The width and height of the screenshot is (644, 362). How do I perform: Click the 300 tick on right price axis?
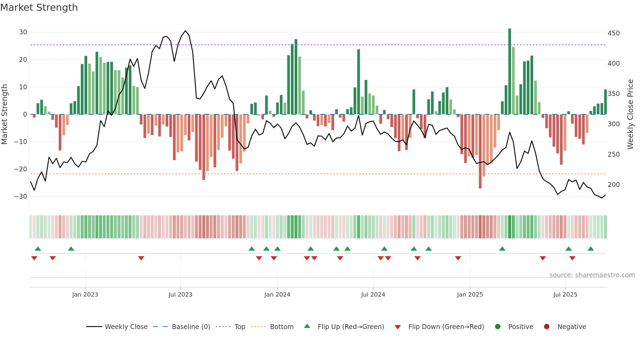(x=614, y=124)
